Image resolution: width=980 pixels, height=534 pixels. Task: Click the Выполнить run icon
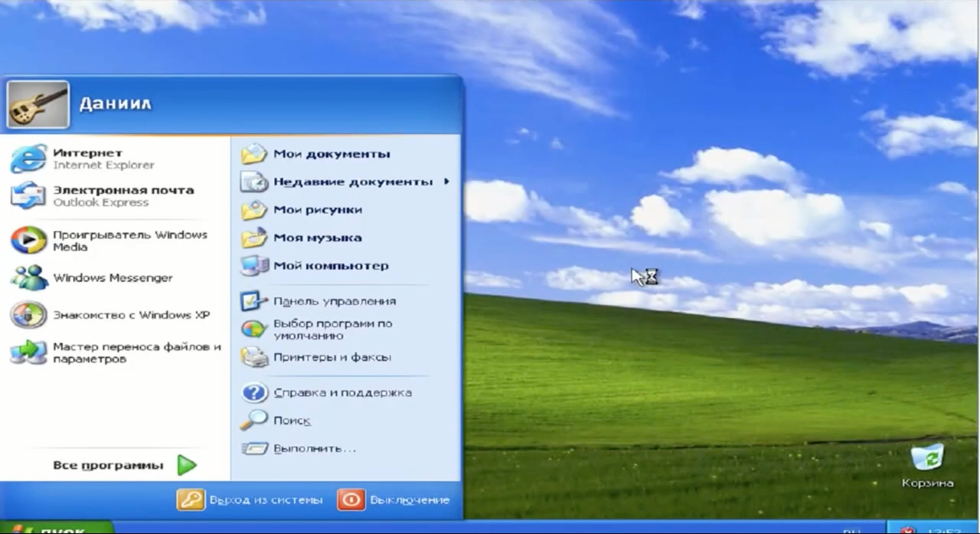pos(254,448)
